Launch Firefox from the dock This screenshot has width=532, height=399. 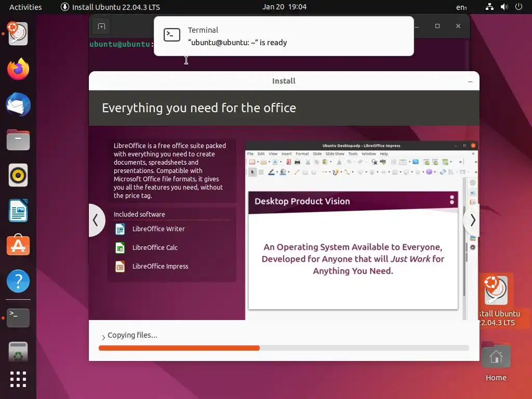(18, 69)
